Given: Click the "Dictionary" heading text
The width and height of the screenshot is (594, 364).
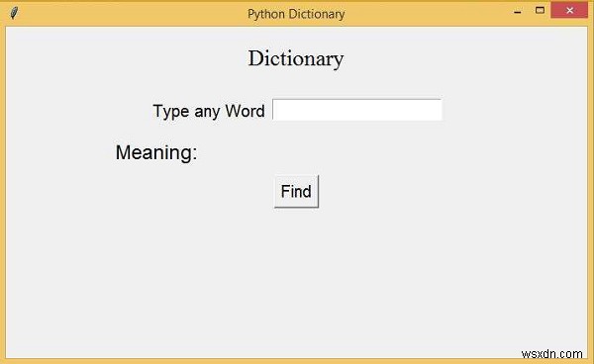Looking at the screenshot, I should [296, 59].
